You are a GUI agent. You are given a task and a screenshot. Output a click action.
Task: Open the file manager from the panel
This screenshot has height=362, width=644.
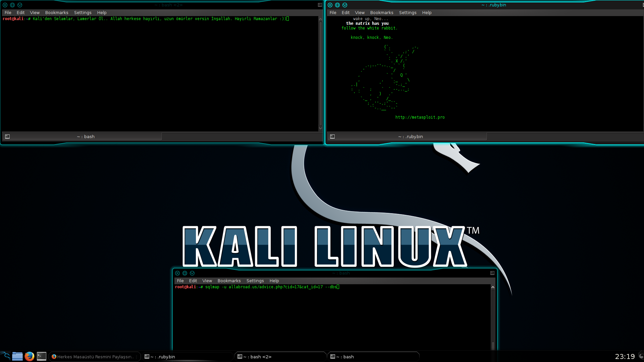click(17, 356)
